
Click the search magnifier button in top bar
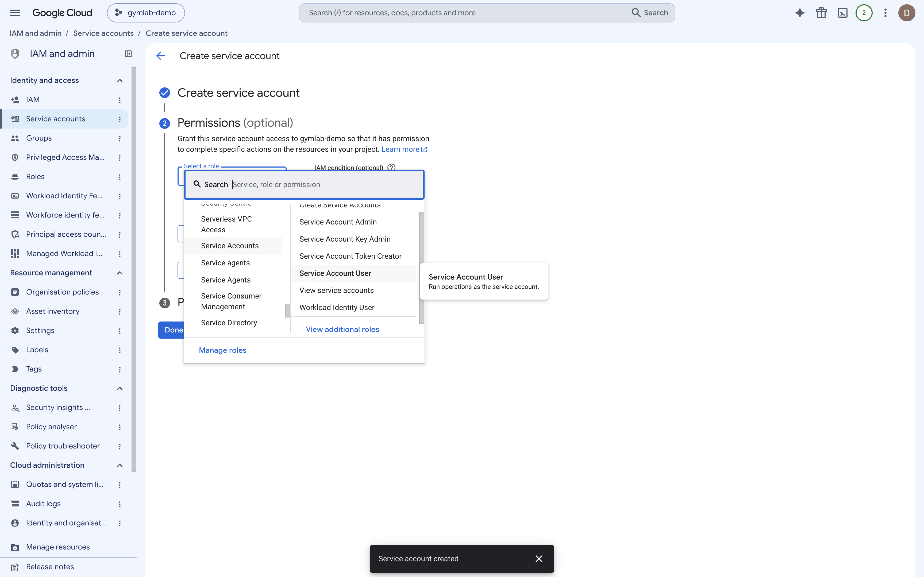[x=650, y=13]
